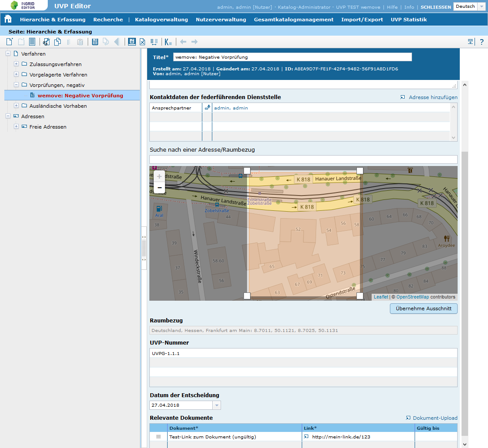Open the Import/Export menu
This screenshot has width=488, height=448.
click(x=362, y=19)
